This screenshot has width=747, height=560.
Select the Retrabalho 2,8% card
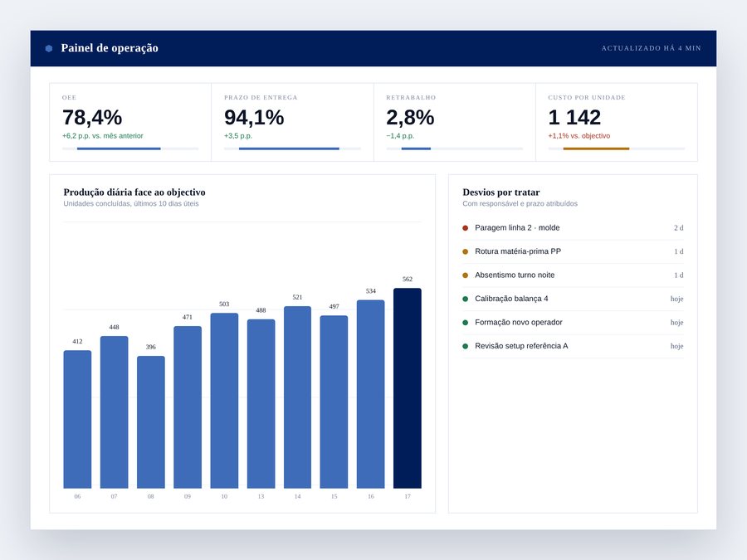pos(455,123)
